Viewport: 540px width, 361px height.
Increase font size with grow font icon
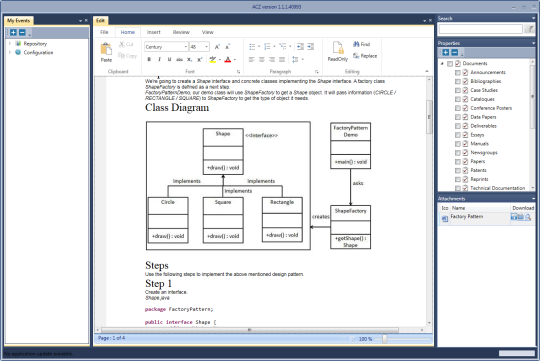(217, 47)
